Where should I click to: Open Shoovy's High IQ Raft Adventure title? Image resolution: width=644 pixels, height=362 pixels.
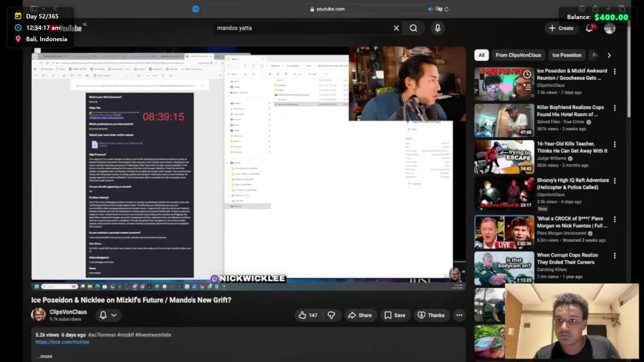pos(573,184)
